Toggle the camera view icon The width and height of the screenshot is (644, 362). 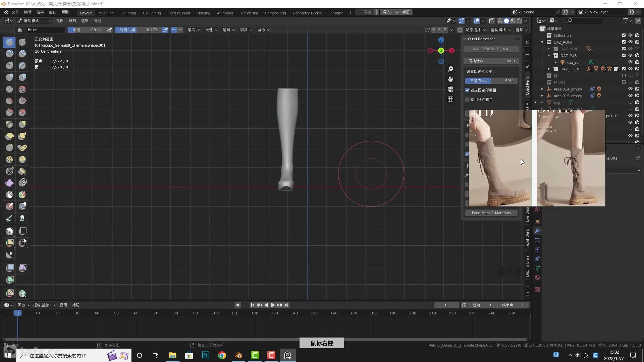coord(450,89)
